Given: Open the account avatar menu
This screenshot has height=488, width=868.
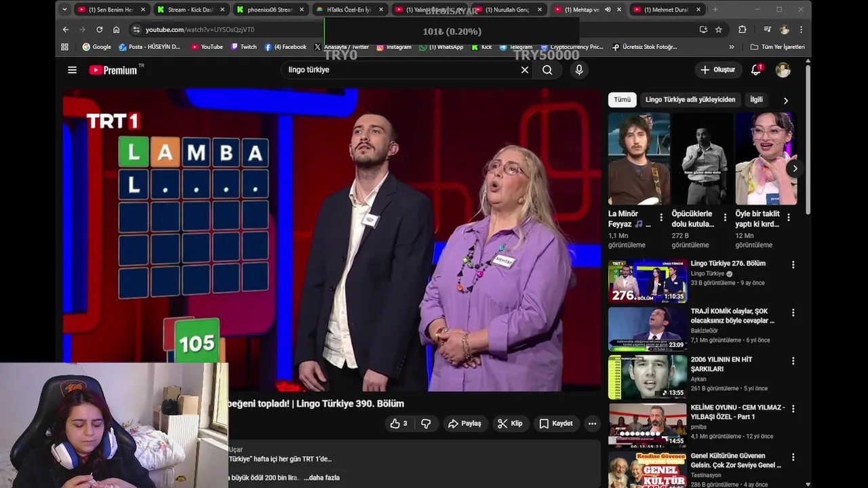Looking at the screenshot, I should click(783, 70).
